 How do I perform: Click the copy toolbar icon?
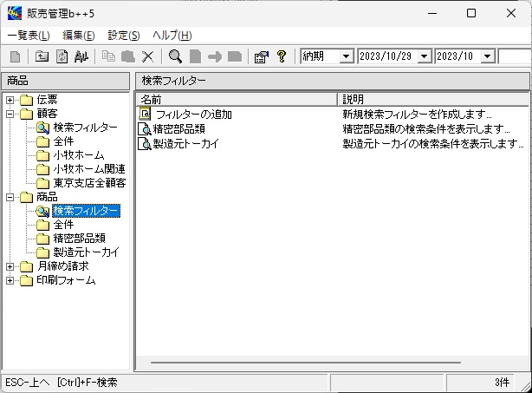108,56
